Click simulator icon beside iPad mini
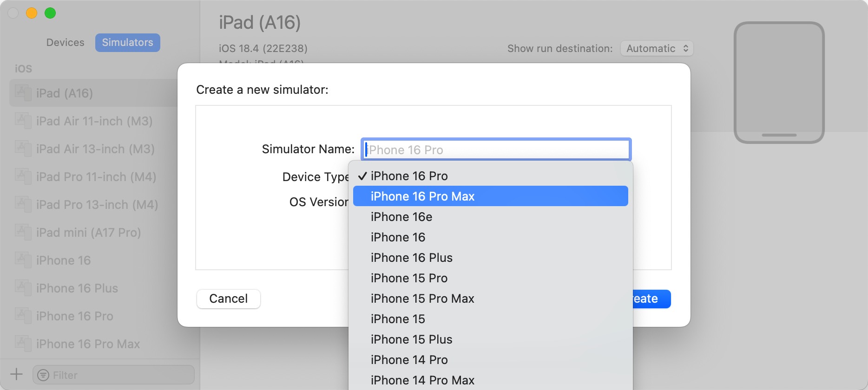This screenshot has height=390, width=868. [x=23, y=232]
